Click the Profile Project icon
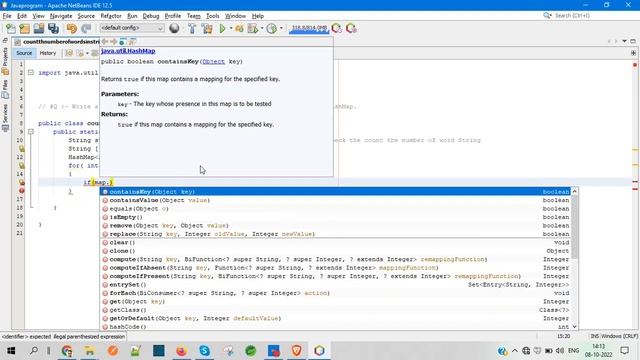 (x=253, y=29)
